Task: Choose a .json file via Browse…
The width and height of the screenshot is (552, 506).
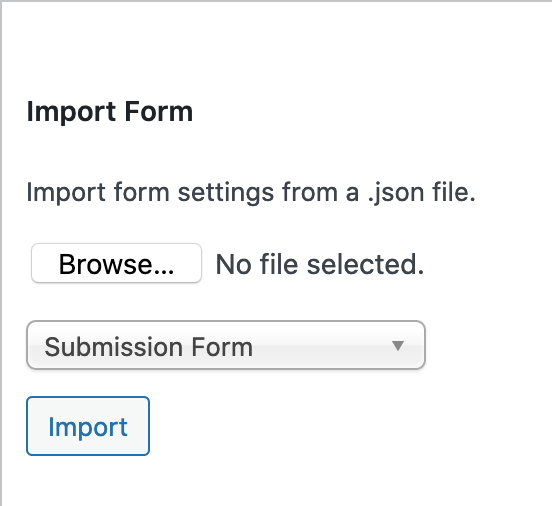Action: point(117,263)
